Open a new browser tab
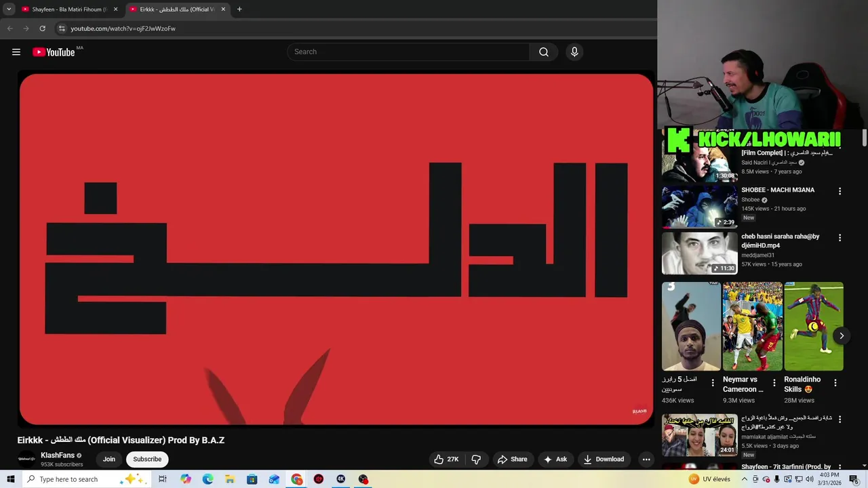Viewport: 868px width, 488px height. (x=239, y=9)
